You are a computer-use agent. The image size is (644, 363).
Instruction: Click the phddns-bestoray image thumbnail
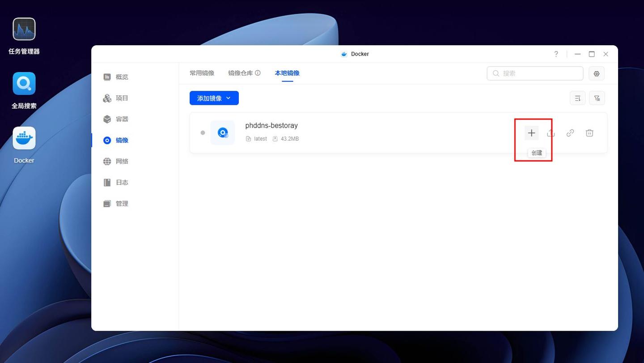[222, 132]
